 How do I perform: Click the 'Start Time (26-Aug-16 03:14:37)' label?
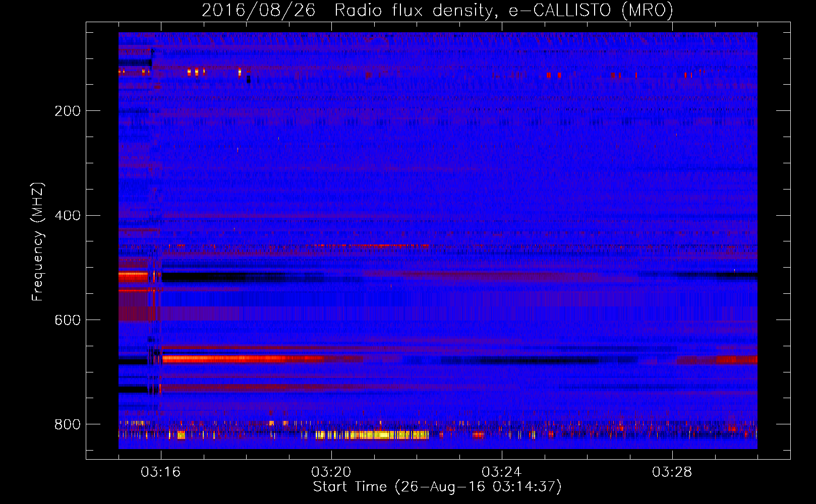(x=437, y=486)
